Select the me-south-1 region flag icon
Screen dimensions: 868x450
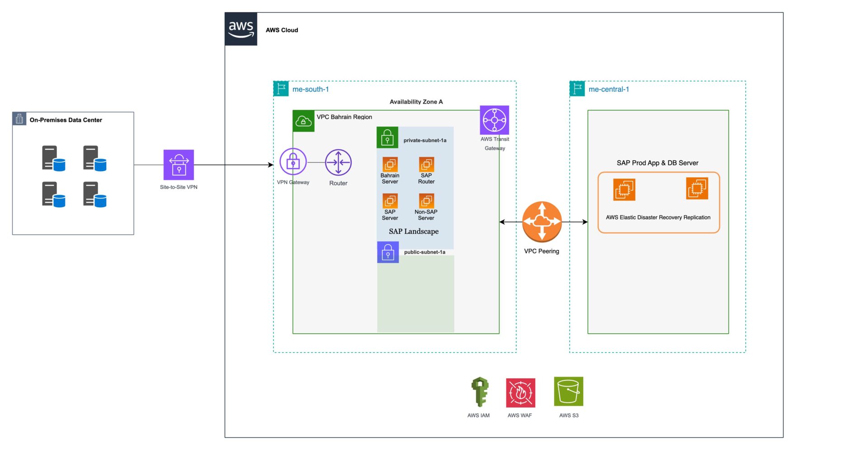(281, 89)
